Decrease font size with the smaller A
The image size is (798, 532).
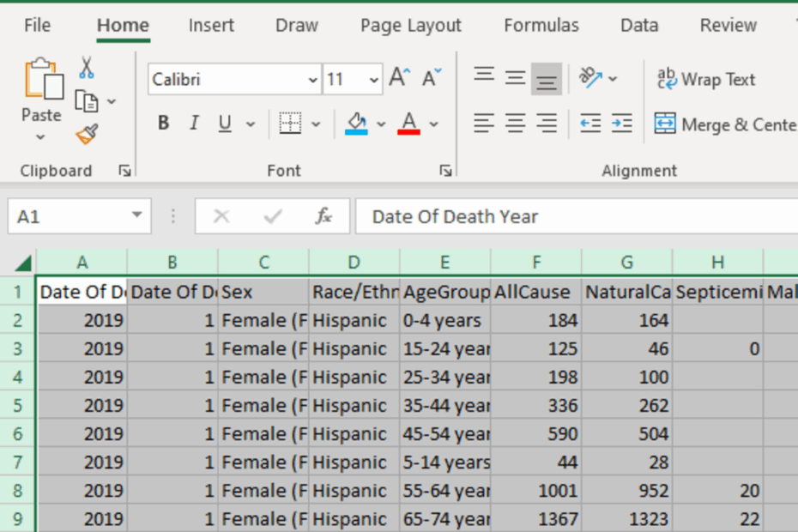432,78
